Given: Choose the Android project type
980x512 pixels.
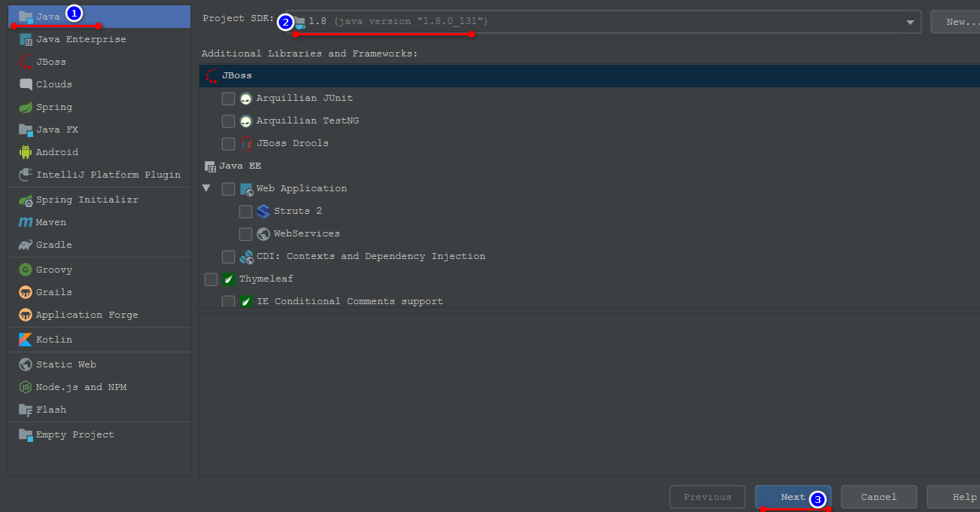Looking at the screenshot, I should tap(99, 152).
